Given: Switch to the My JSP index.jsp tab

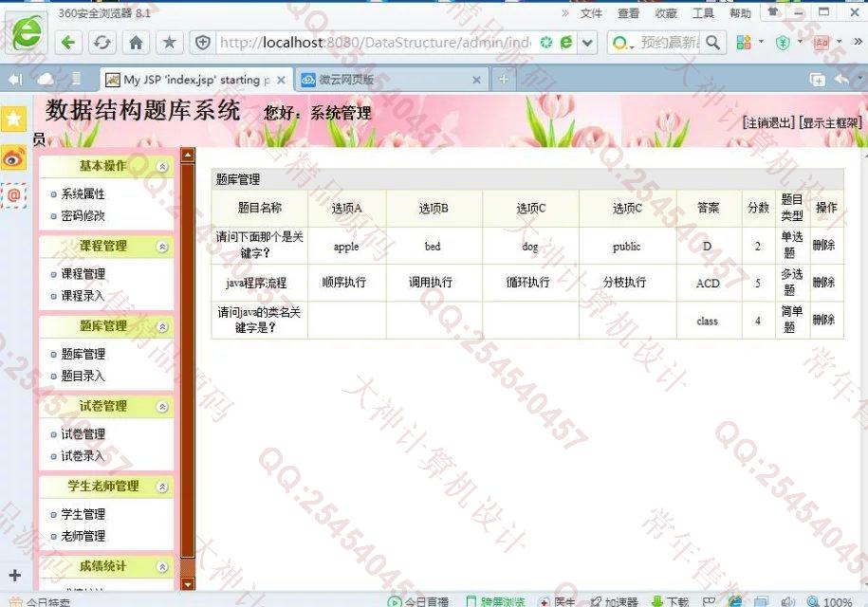Looking at the screenshot, I should [x=196, y=80].
